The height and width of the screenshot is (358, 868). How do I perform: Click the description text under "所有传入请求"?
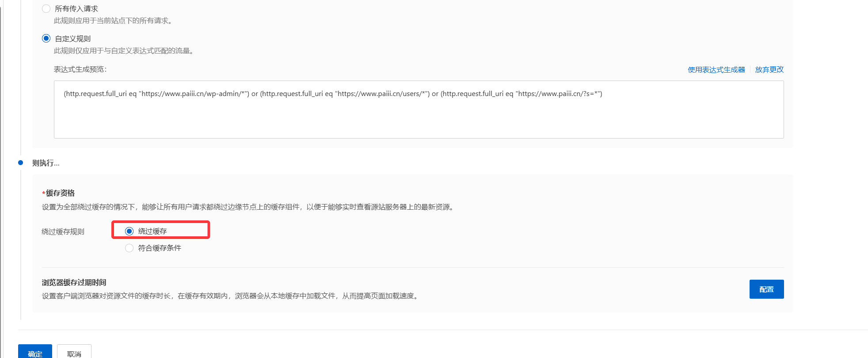113,21
